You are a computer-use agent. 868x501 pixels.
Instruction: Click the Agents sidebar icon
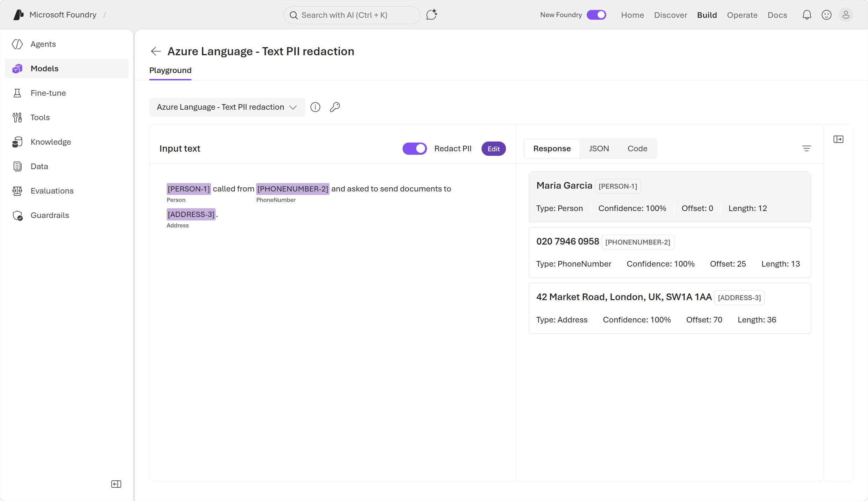click(17, 44)
